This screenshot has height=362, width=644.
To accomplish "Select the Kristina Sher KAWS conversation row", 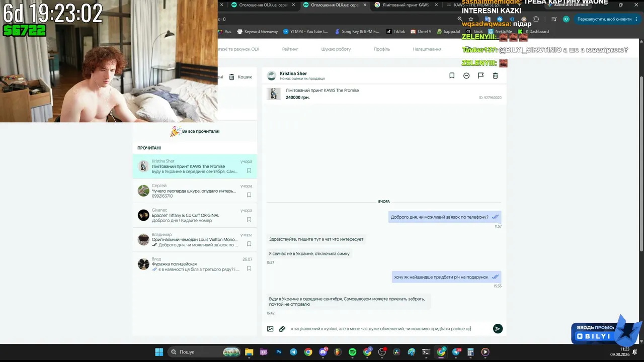I will click(195, 166).
